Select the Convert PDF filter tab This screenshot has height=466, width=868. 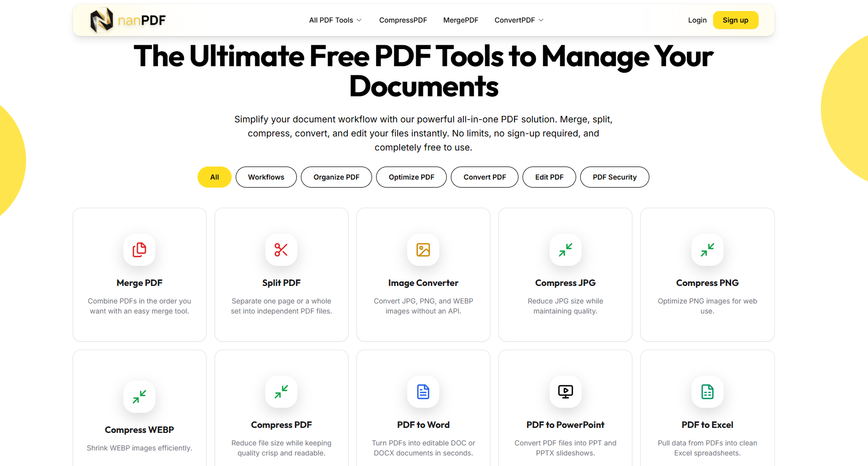click(x=485, y=177)
